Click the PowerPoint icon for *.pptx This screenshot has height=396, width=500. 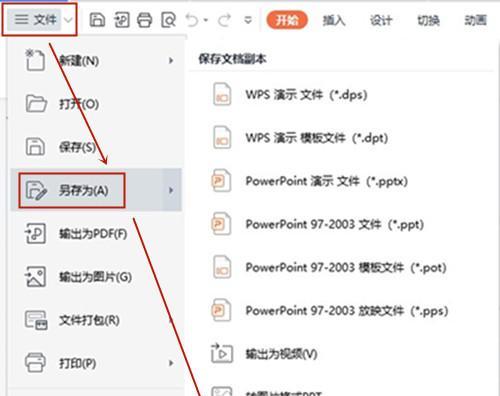tap(221, 181)
